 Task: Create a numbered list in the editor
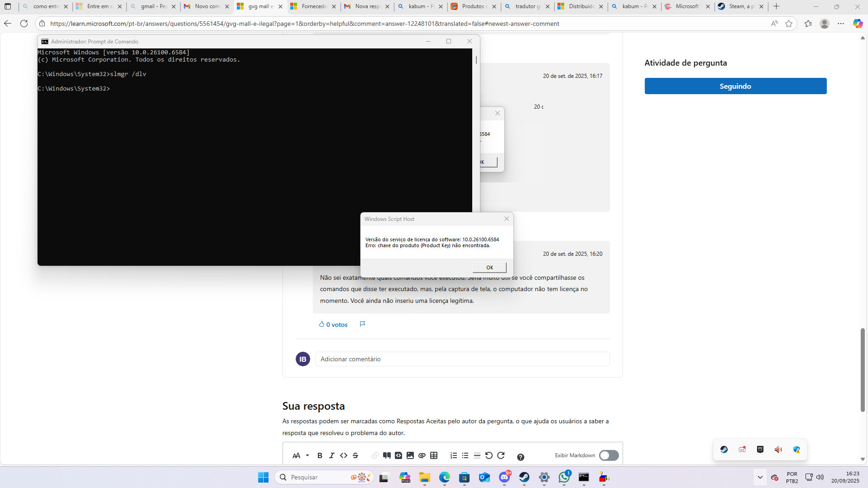click(453, 455)
